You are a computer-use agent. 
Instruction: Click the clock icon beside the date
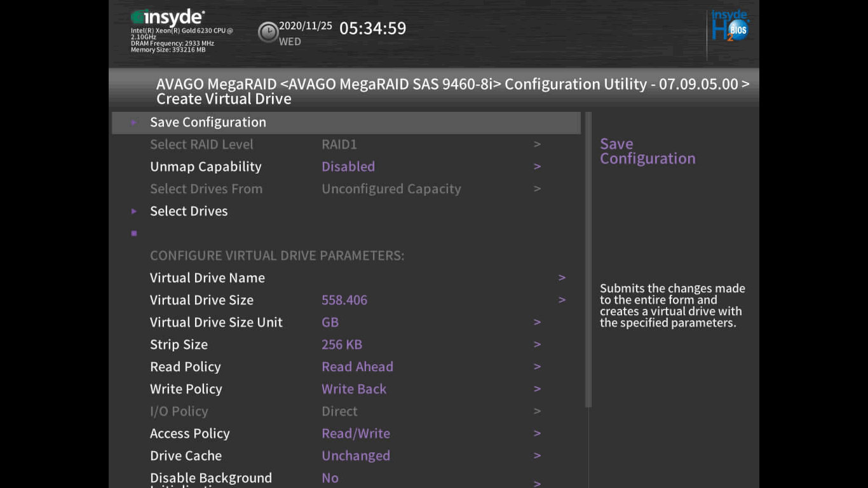pyautogui.click(x=268, y=32)
